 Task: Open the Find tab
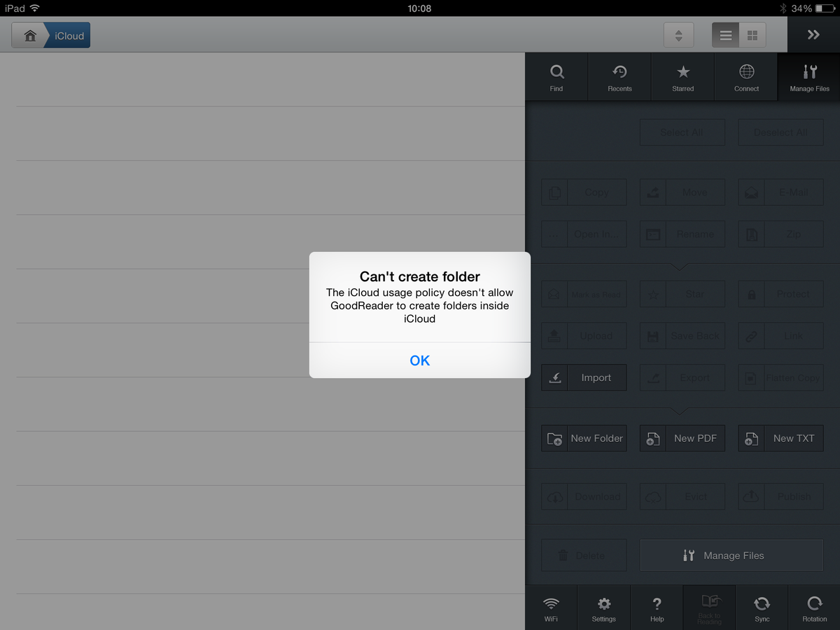click(556, 77)
